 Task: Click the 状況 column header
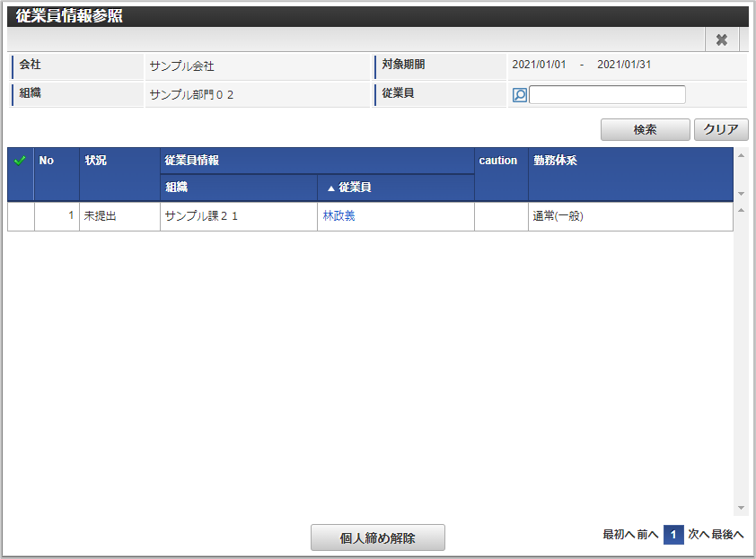119,174
